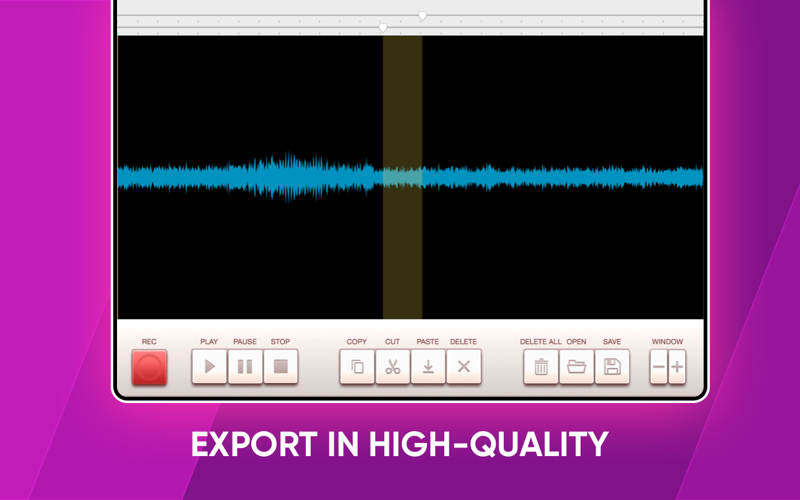Screen dimensions: 800x500
Task: Pause playback with the Pause button
Action: click(x=245, y=366)
